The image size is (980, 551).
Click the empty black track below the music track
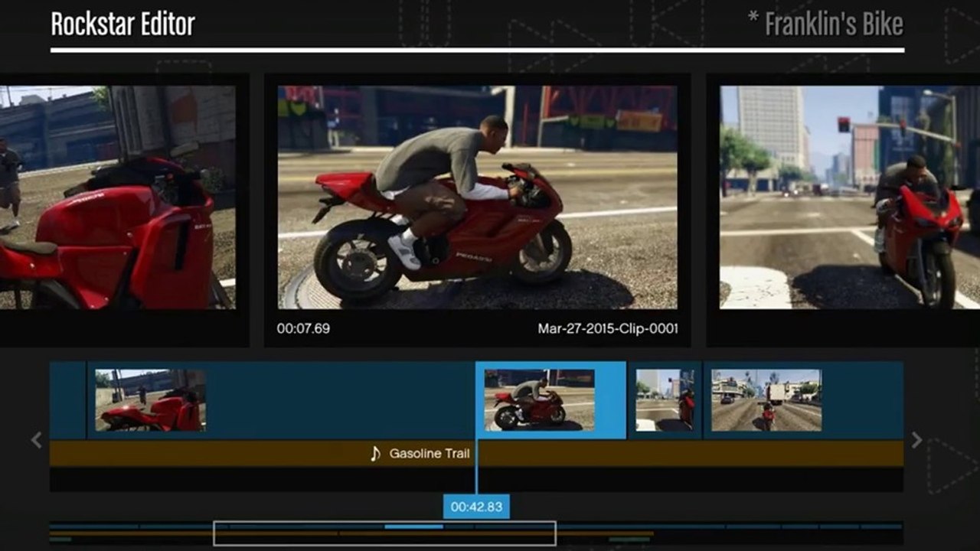(476, 480)
